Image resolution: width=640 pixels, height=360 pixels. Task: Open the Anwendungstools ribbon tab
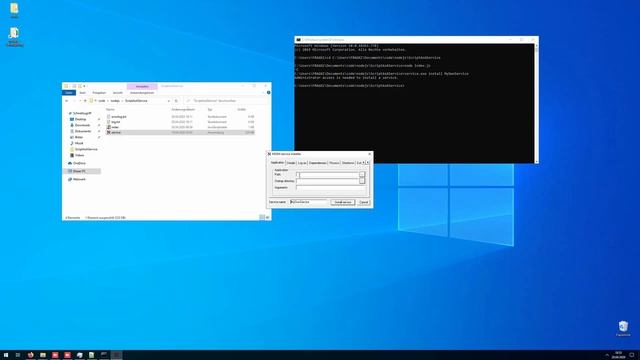click(x=142, y=93)
